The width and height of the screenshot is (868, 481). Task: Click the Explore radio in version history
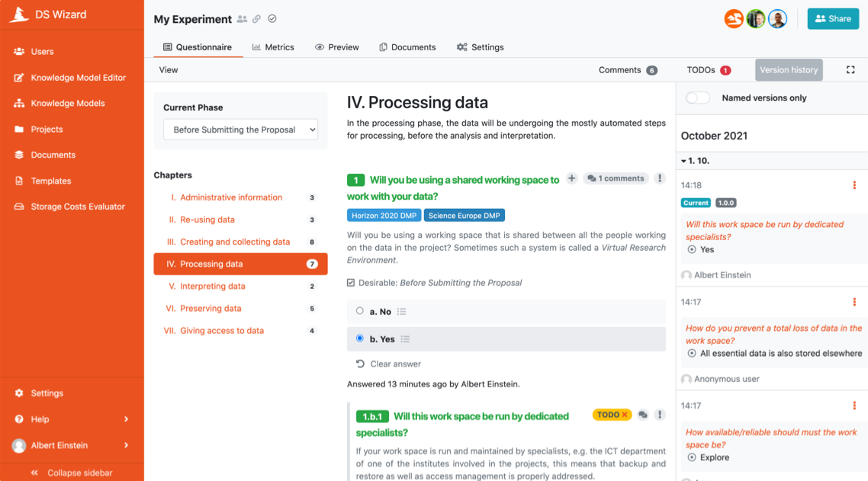[691, 457]
